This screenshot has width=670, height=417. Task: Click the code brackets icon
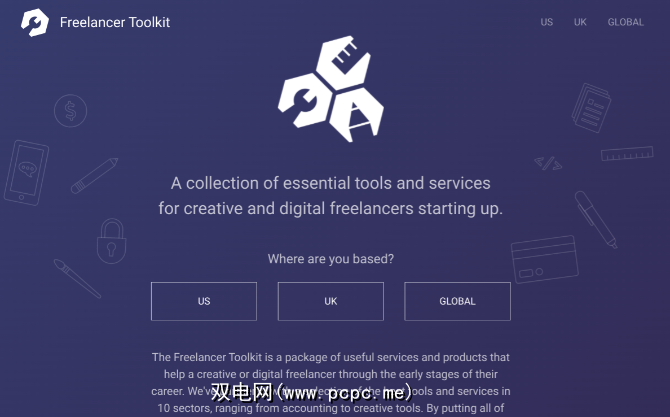tap(548, 163)
